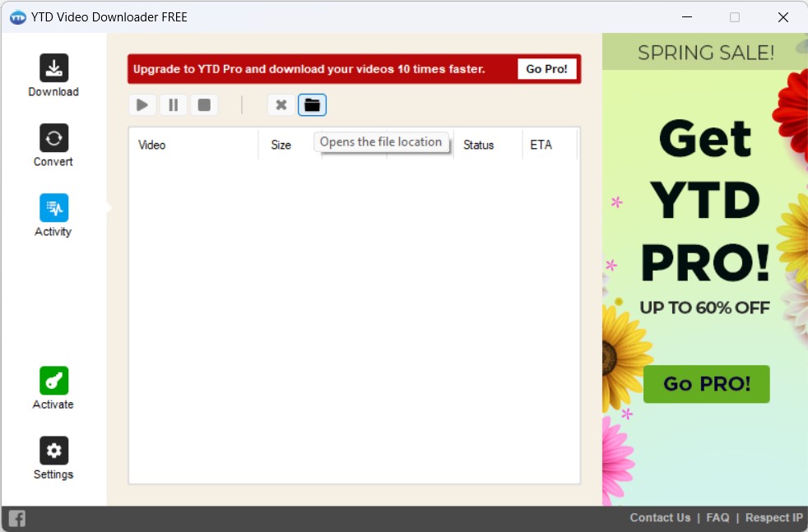Click the red Upgrade to YTD Pro banner text

(x=309, y=69)
